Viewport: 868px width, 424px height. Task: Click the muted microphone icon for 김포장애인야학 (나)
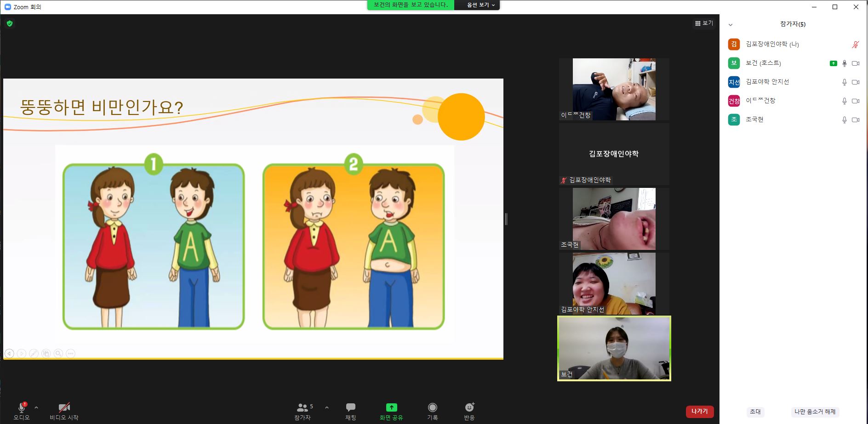(x=855, y=45)
